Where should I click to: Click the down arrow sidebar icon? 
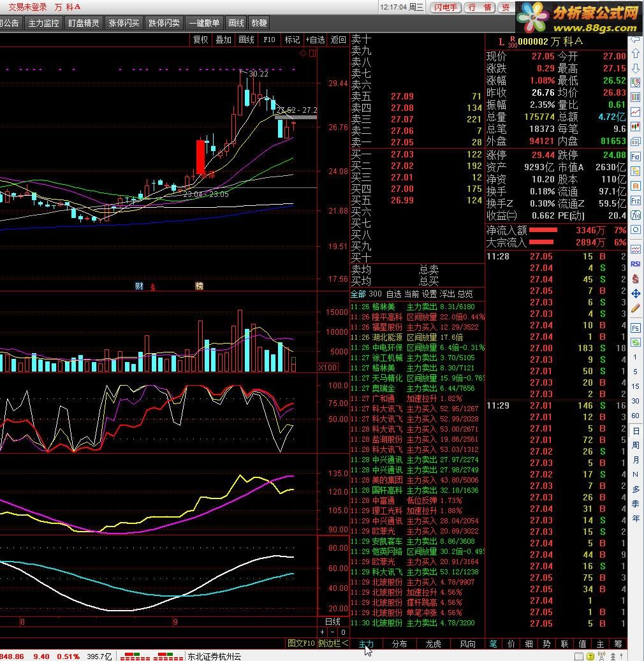pyautogui.click(x=635, y=68)
